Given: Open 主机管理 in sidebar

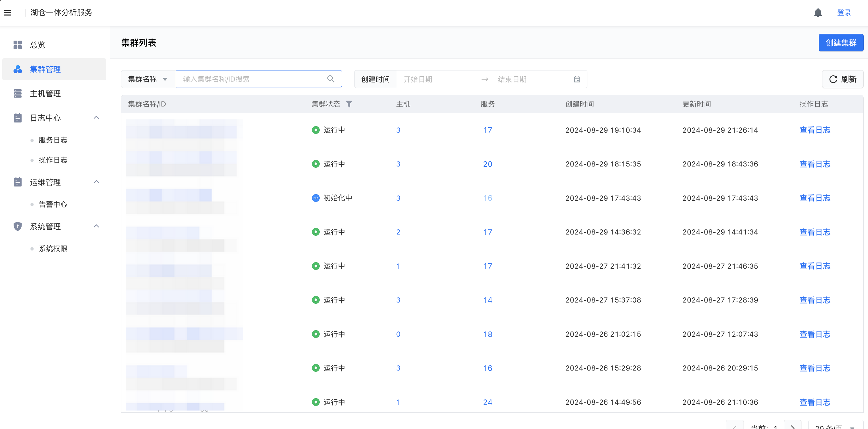Looking at the screenshot, I should coord(54,93).
